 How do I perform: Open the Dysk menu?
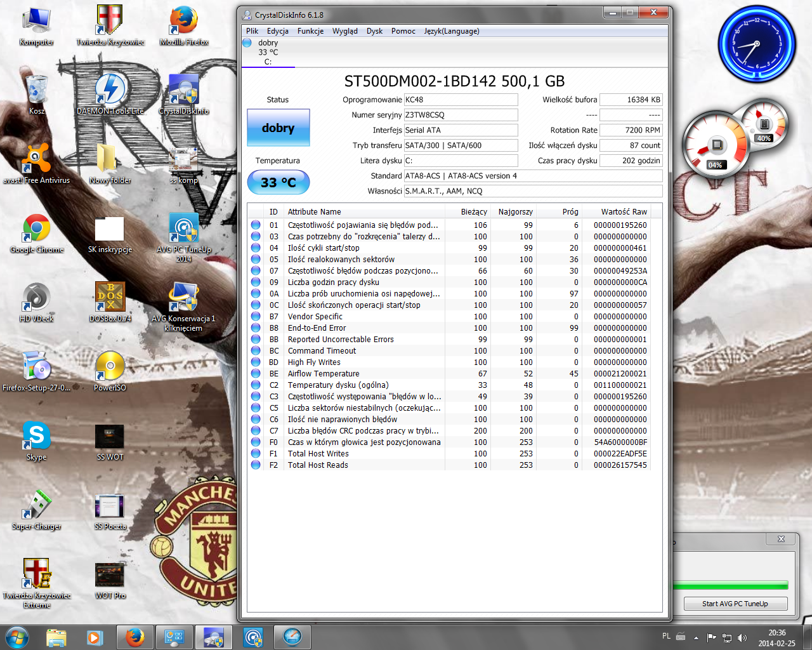pos(374,31)
